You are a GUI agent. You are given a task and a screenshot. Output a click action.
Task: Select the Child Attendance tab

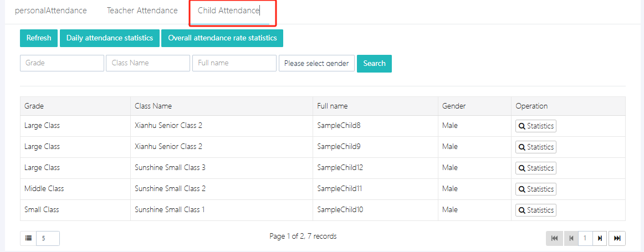tap(229, 11)
